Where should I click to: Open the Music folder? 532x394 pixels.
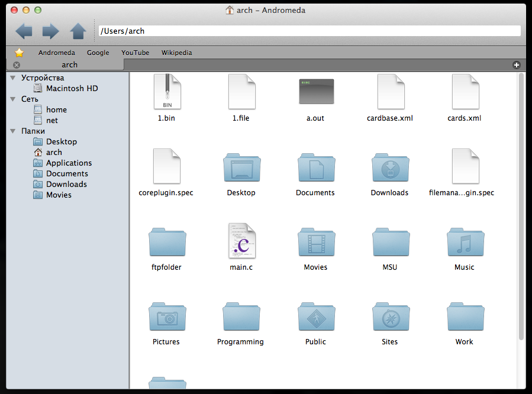(x=466, y=242)
